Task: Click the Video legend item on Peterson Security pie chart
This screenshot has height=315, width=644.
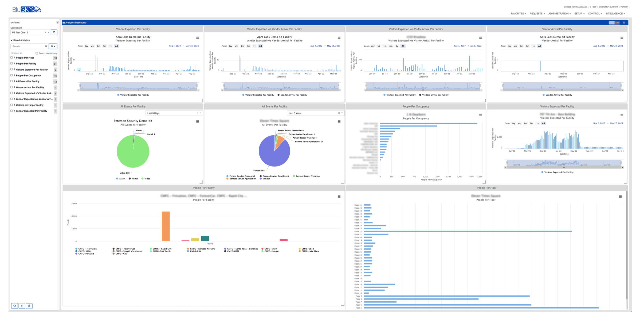Action: pyautogui.click(x=146, y=179)
